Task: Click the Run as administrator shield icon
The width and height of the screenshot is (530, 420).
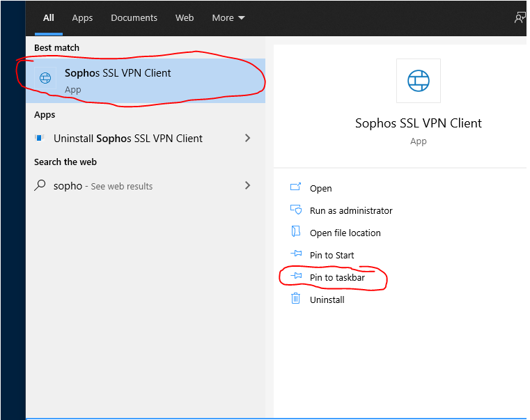Action: [295, 210]
